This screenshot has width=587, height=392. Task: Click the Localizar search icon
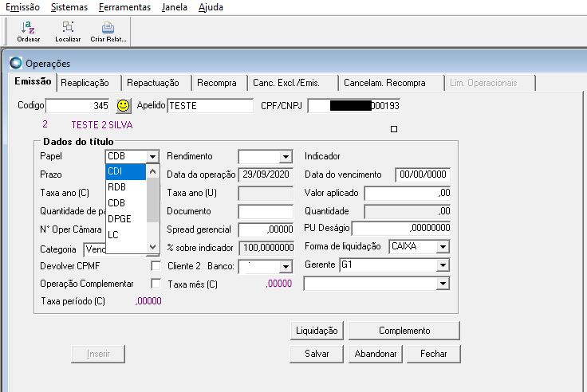[68, 31]
